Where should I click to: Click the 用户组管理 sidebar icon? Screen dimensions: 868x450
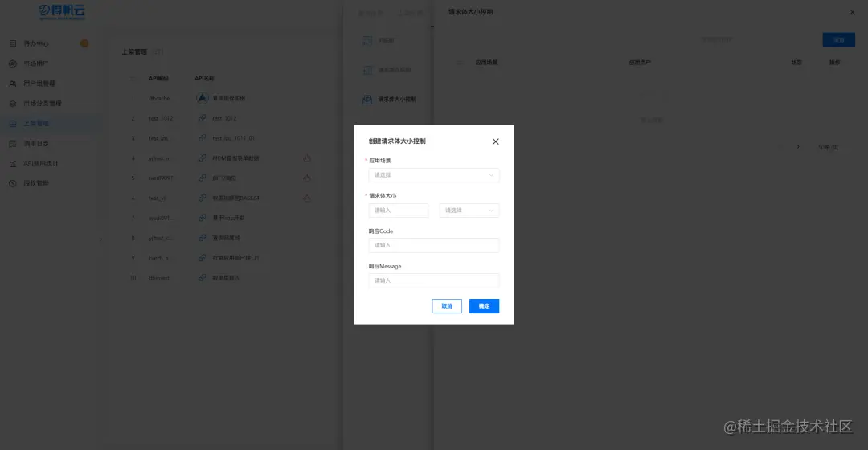pyautogui.click(x=13, y=84)
